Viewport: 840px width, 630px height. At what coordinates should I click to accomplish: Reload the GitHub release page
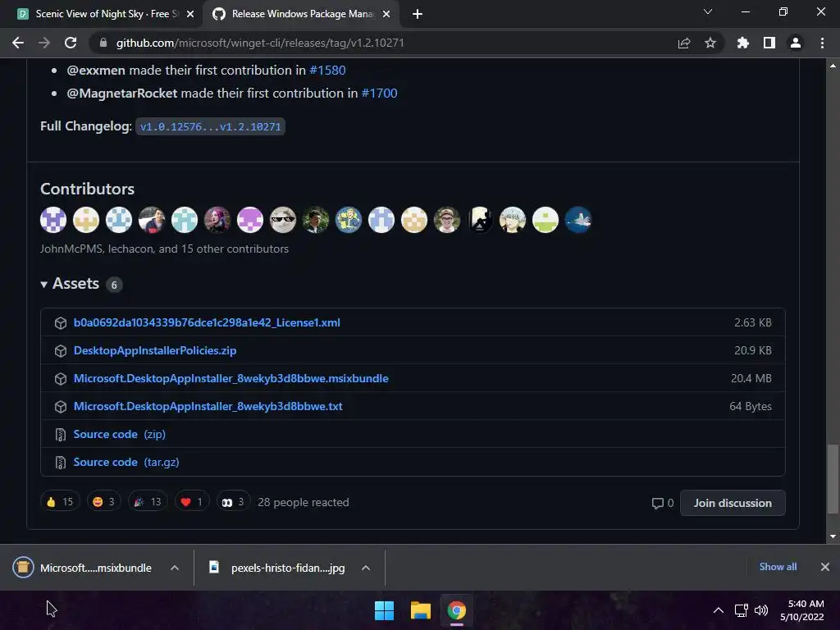point(71,43)
